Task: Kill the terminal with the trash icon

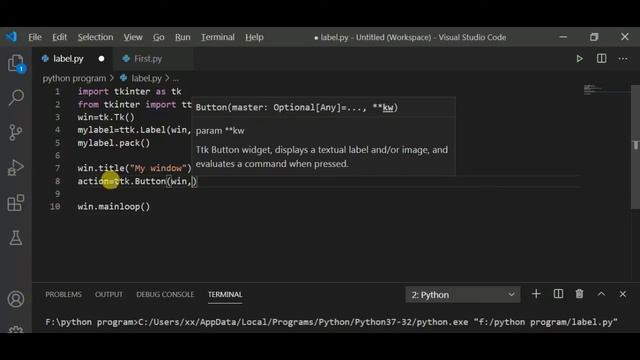Action: click(579, 294)
